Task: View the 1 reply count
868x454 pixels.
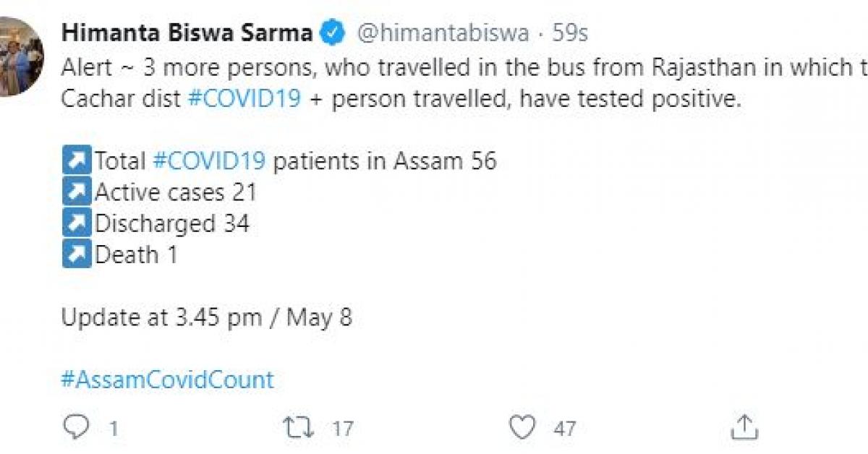Action: tap(112, 428)
